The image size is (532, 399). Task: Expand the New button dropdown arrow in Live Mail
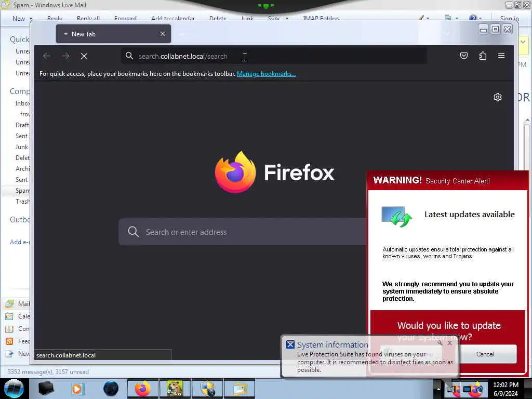31,18
